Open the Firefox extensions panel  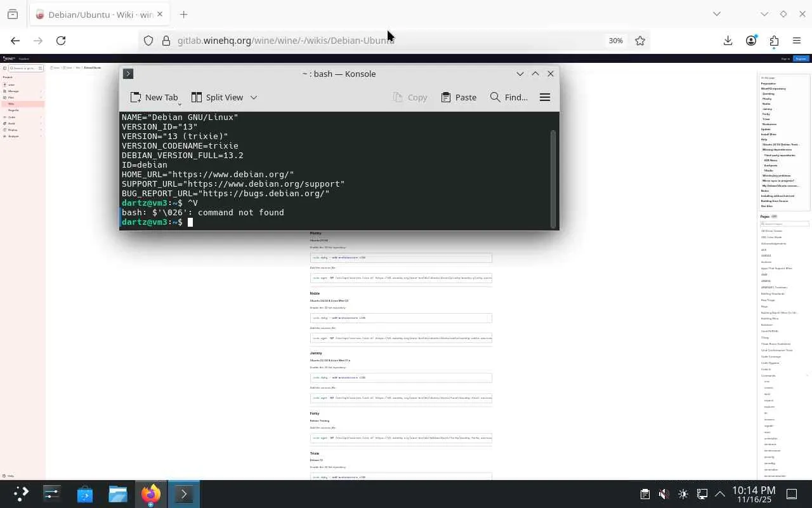pyautogui.click(x=774, y=41)
